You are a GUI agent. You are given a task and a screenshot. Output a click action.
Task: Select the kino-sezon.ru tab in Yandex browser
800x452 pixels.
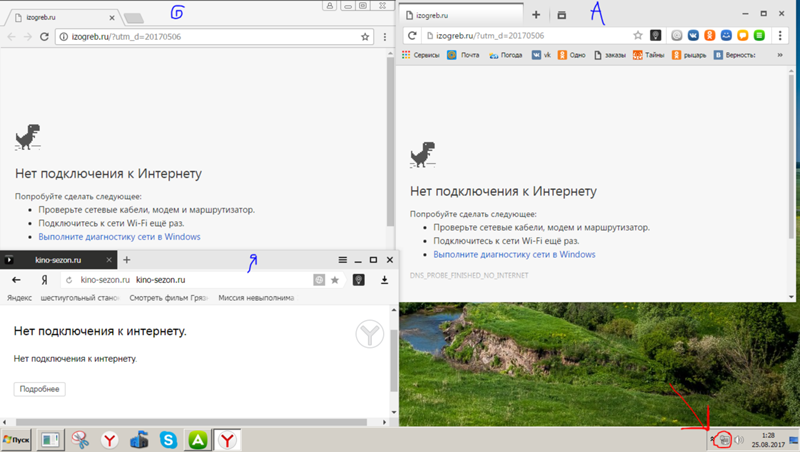pos(58,260)
